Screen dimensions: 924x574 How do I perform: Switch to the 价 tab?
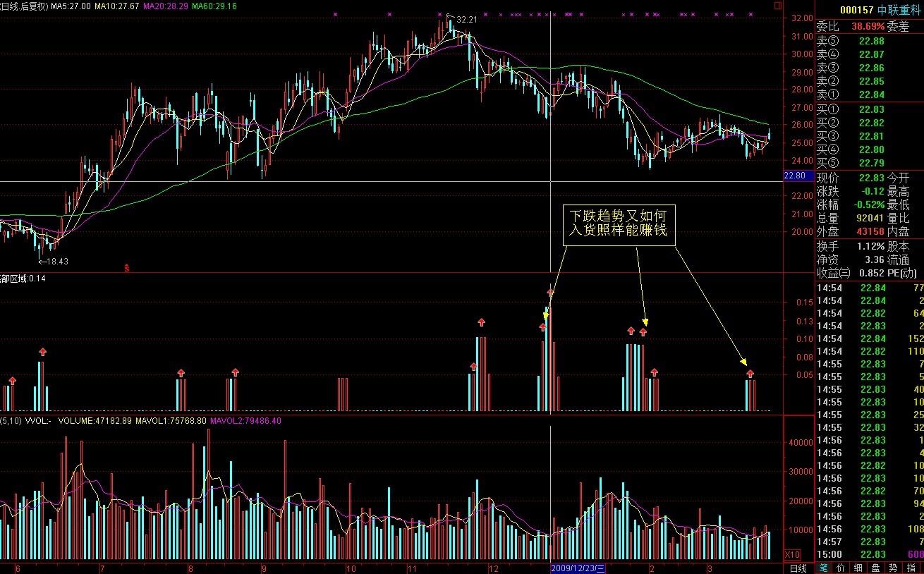[x=840, y=568]
